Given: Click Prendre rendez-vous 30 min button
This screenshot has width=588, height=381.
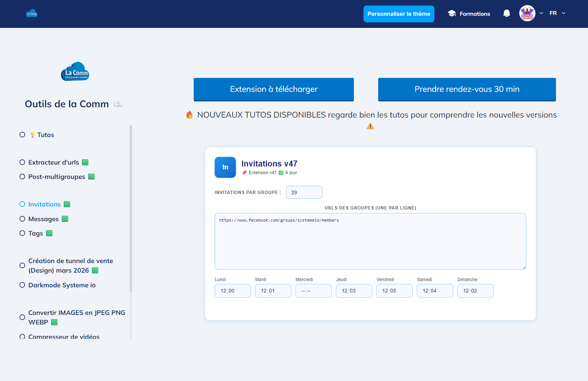Looking at the screenshot, I should pyautogui.click(x=467, y=89).
